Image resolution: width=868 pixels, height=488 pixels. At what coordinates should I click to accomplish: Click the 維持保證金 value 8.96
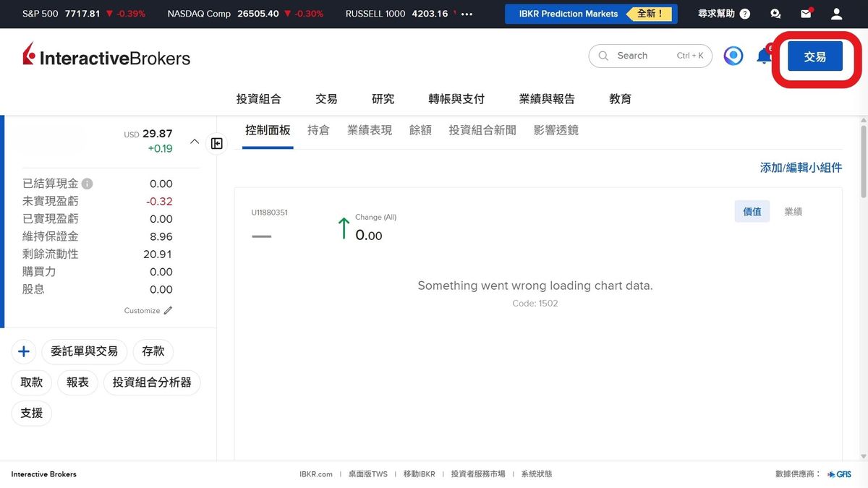click(x=161, y=236)
